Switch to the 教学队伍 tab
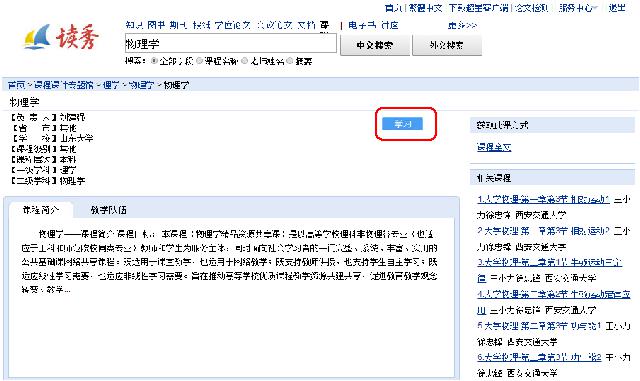Image resolution: width=640 pixels, height=381 pixels. [109, 210]
